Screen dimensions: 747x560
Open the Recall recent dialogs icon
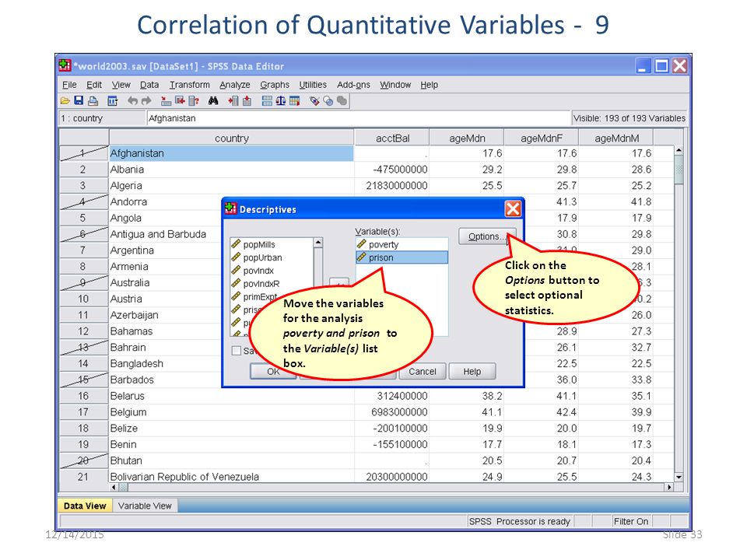[x=112, y=101]
